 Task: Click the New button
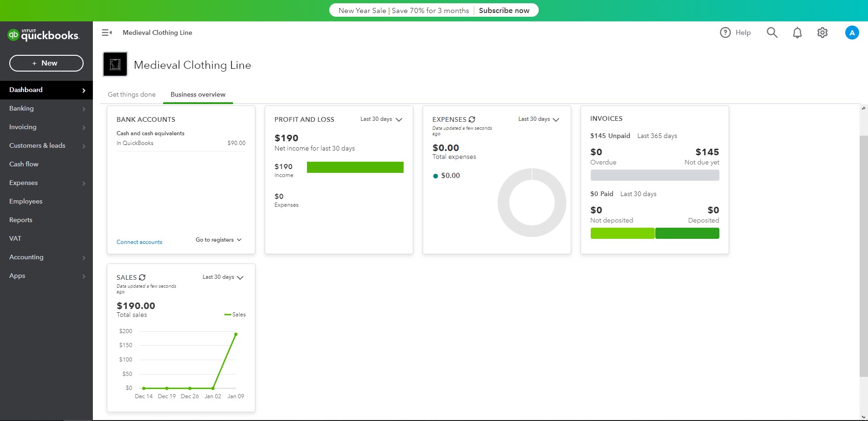(46, 63)
